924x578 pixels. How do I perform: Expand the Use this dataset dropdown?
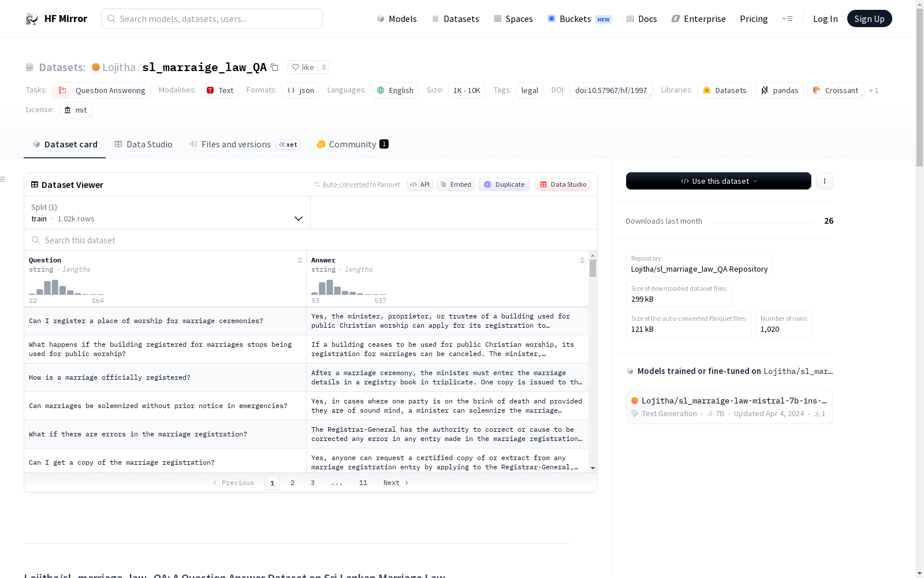tap(718, 181)
